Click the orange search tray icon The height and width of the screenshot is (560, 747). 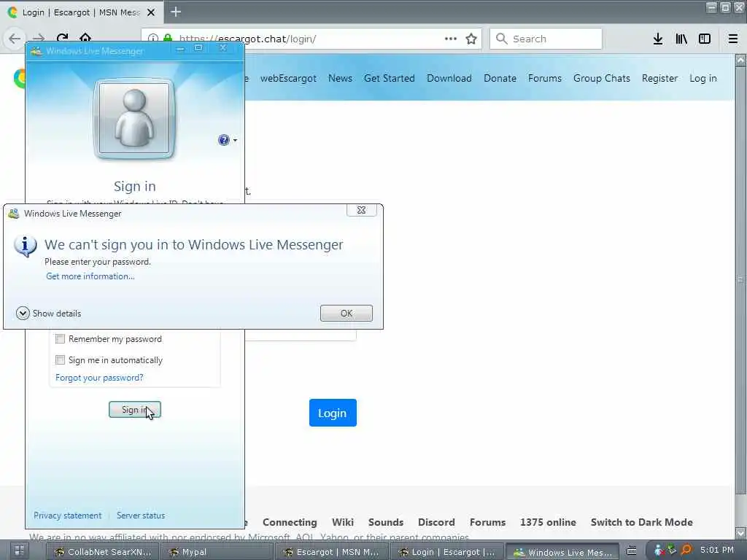tap(686, 551)
